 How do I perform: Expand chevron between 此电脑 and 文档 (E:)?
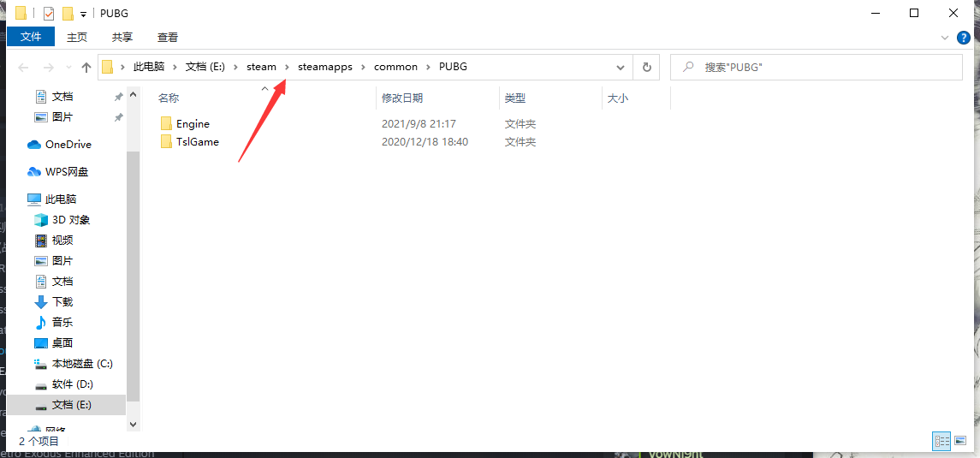tap(175, 67)
